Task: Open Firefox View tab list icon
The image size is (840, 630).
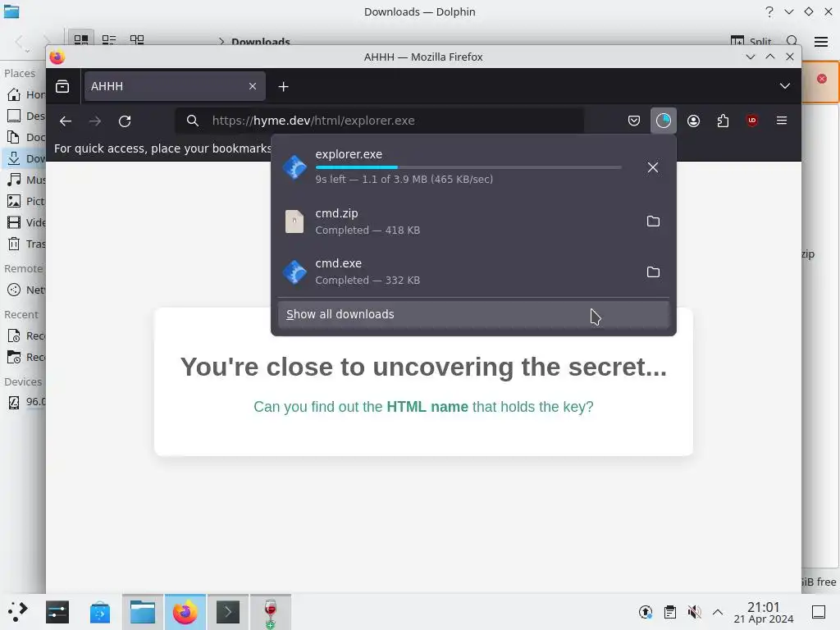Action: [x=62, y=86]
